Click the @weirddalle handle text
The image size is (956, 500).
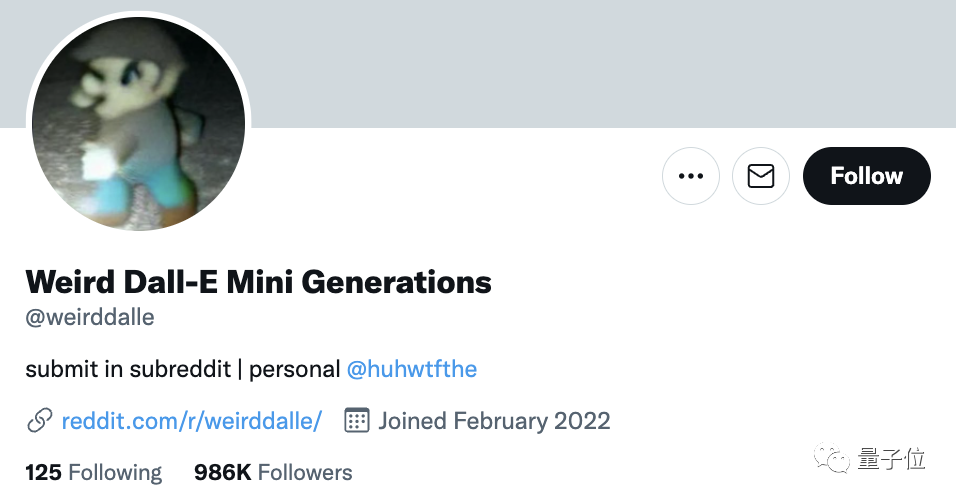(90, 318)
